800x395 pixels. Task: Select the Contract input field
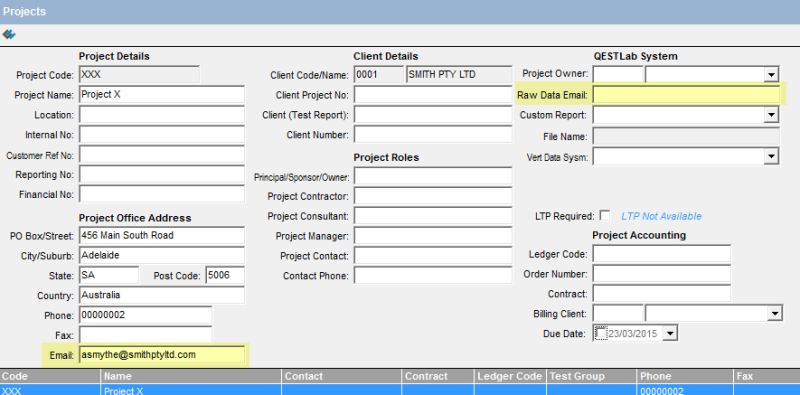(x=662, y=293)
